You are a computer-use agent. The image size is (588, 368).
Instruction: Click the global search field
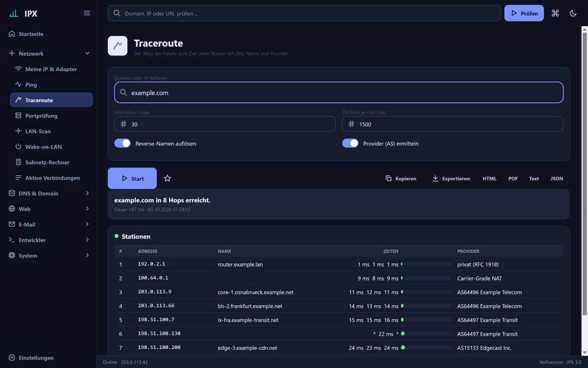[x=304, y=13]
